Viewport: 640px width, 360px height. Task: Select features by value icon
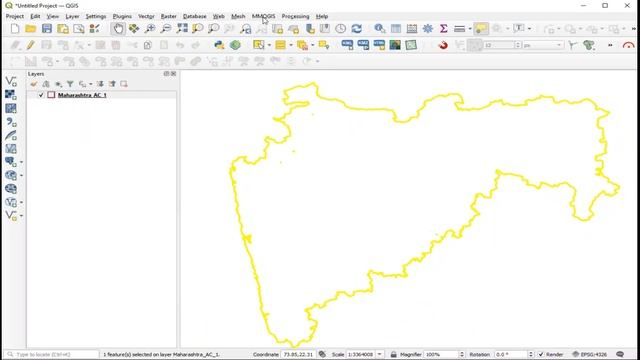pos(280,45)
